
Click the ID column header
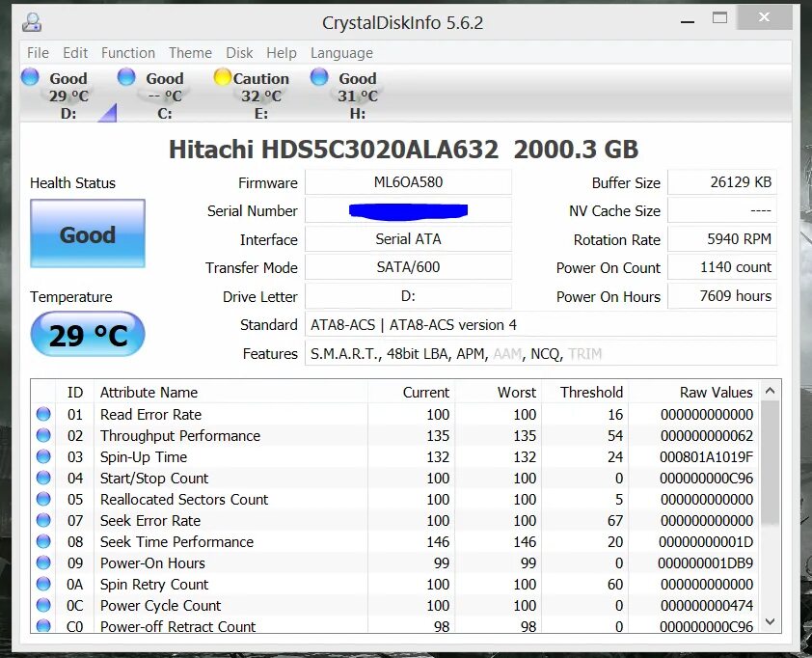coord(75,393)
